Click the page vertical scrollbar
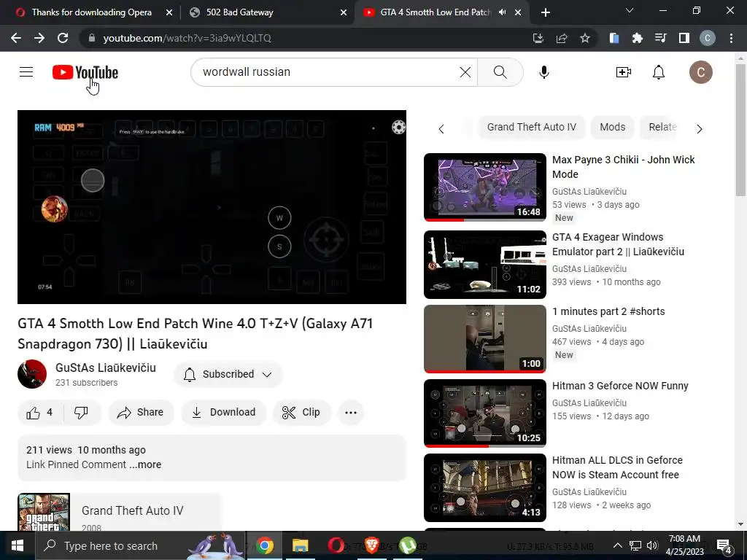Image resolution: width=747 pixels, height=560 pixels. pos(740,128)
